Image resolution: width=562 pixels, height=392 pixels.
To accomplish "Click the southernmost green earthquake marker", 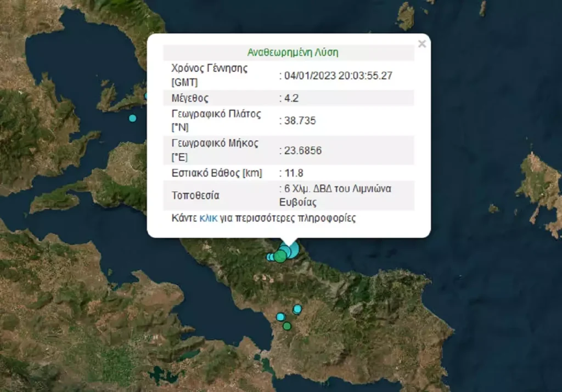I will [x=286, y=326].
